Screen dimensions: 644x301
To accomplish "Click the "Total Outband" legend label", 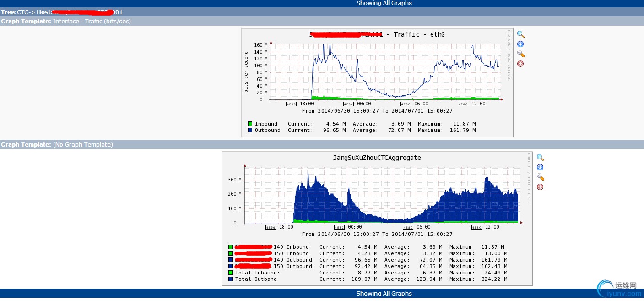I will 256,279.
